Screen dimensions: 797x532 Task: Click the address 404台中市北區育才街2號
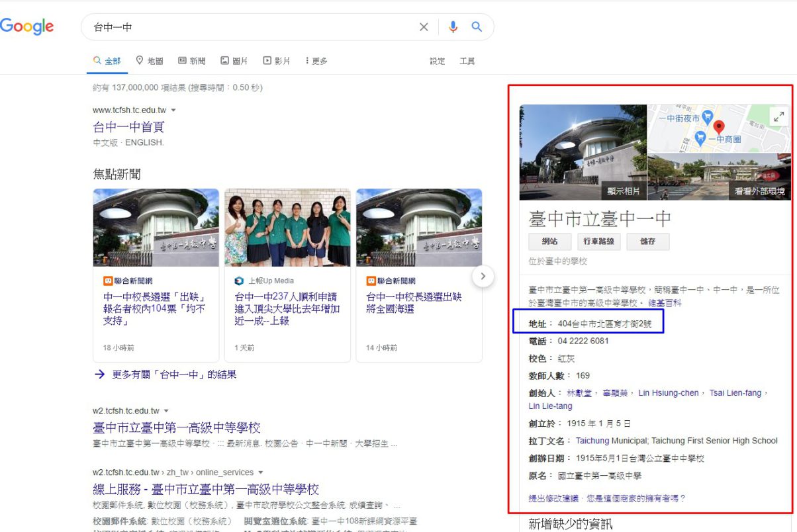tap(604, 324)
